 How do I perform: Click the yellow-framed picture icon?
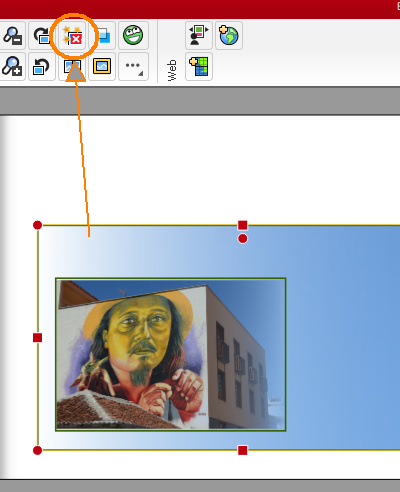[102, 66]
